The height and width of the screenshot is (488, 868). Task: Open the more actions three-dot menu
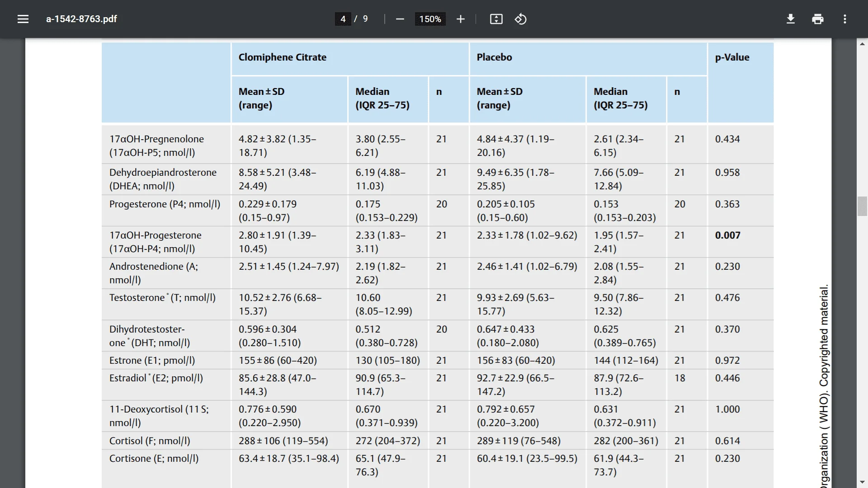point(844,19)
